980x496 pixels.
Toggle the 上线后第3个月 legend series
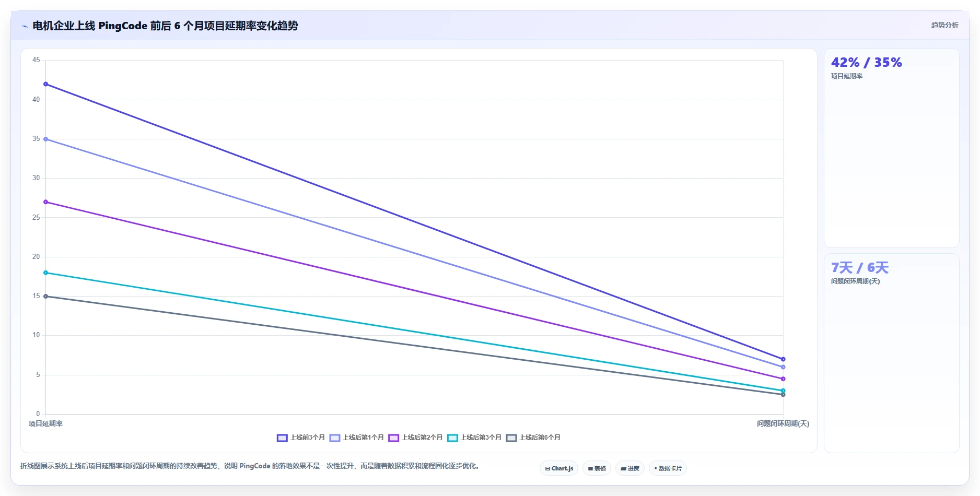pos(474,438)
